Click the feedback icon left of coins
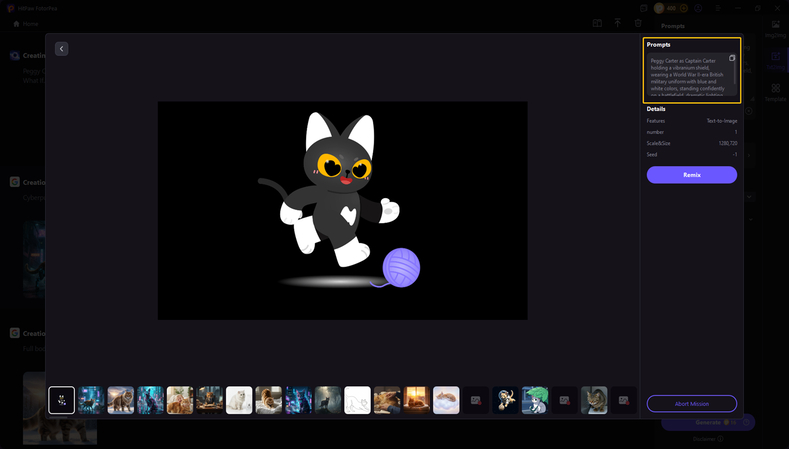 [x=644, y=8]
